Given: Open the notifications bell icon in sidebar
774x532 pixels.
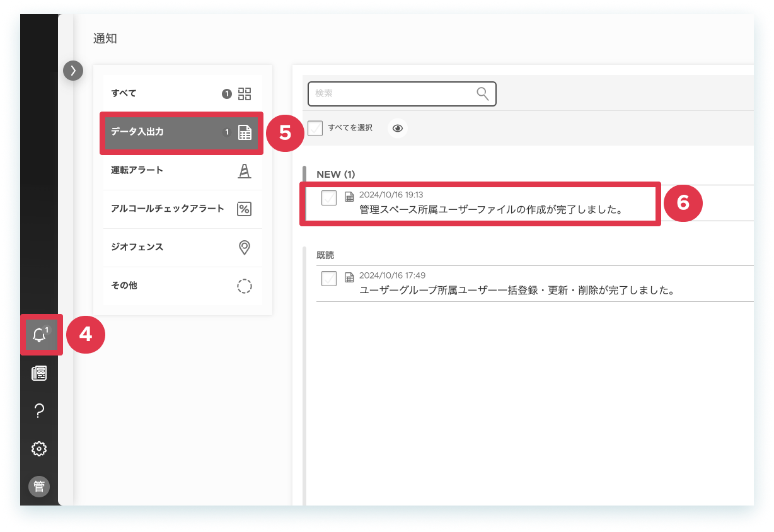Looking at the screenshot, I should tap(40, 335).
